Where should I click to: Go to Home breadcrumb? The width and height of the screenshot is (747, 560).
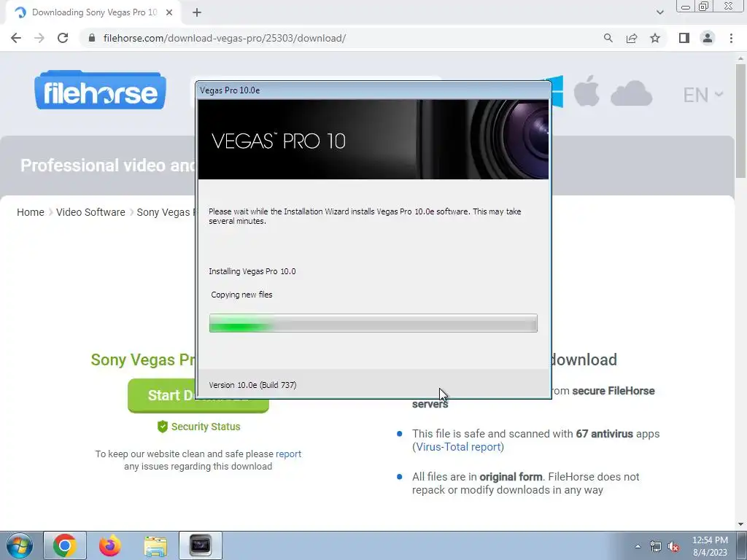click(x=31, y=212)
